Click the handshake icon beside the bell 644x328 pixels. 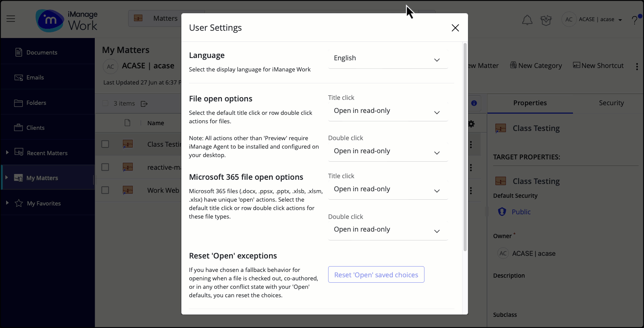[546, 20]
